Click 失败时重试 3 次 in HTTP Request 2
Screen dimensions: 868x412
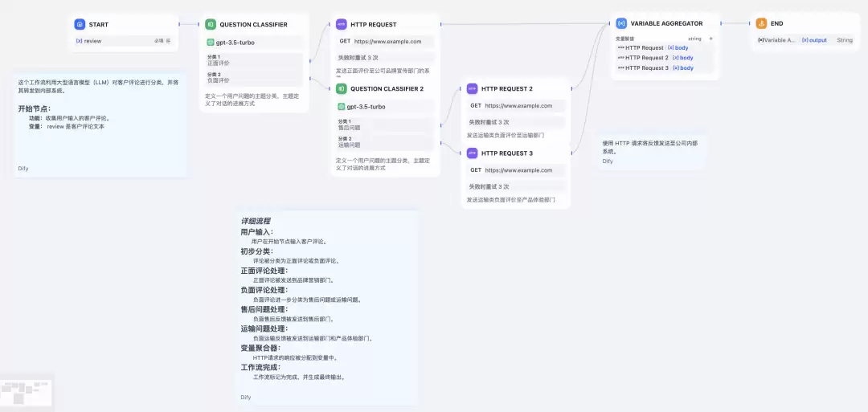click(x=489, y=122)
